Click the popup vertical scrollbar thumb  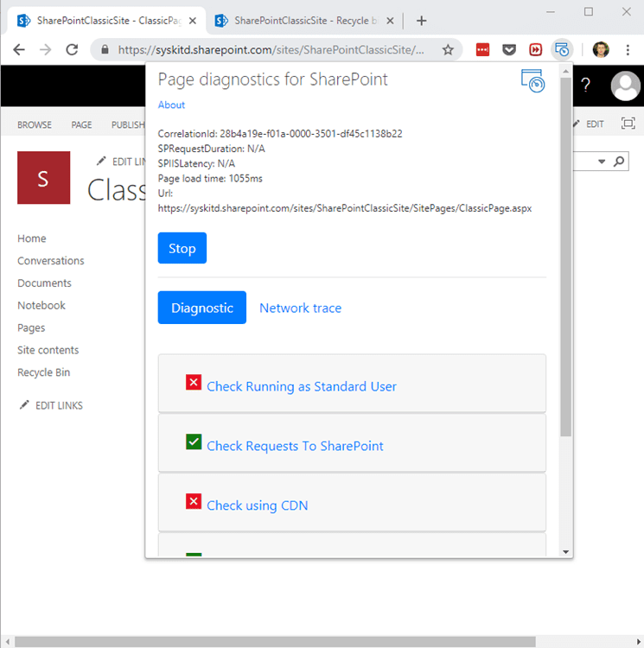566,257
